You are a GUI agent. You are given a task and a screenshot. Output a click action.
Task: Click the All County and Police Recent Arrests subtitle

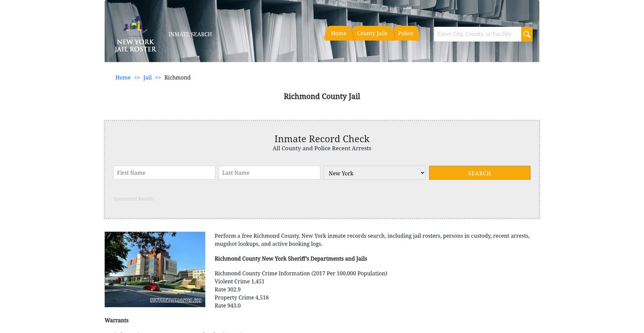click(322, 148)
